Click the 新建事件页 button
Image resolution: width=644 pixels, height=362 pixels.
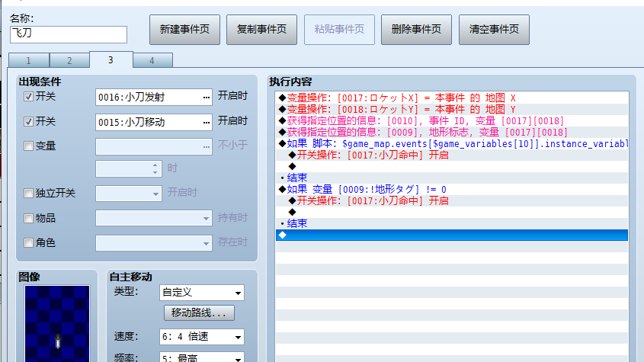coord(184,30)
